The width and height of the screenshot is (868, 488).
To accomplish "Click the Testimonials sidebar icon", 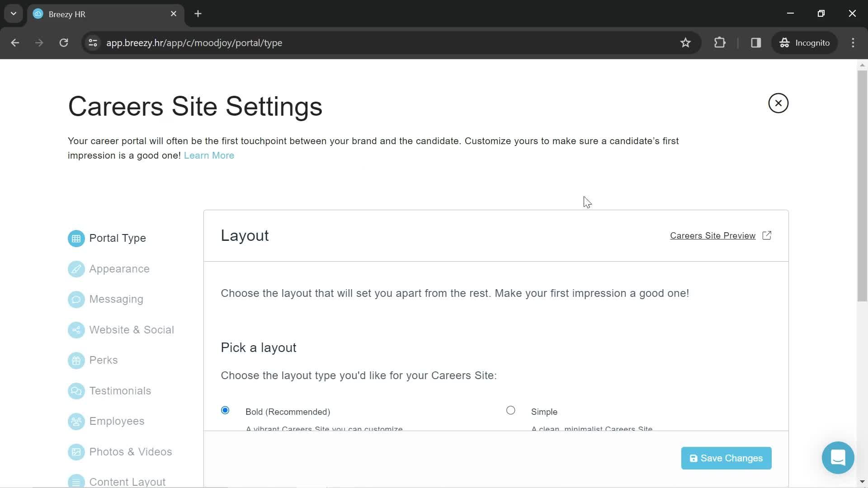I will click(76, 390).
